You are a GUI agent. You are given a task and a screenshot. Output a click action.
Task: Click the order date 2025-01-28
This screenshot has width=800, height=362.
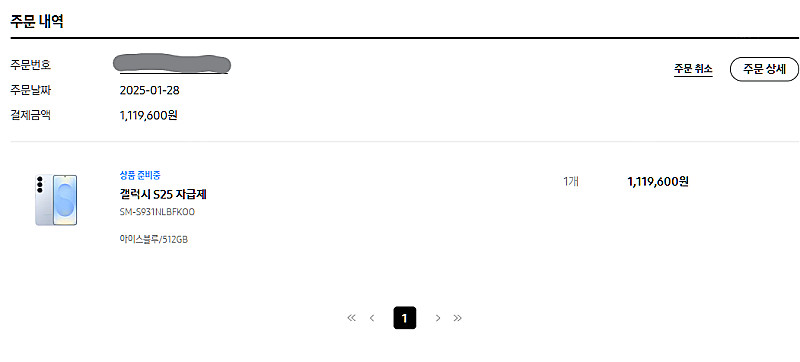[149, 91]
